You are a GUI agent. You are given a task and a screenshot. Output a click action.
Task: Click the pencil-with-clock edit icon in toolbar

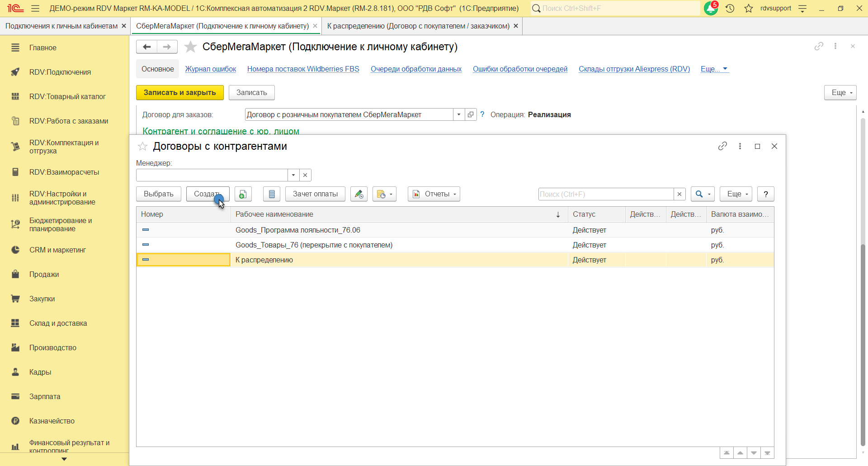point(359,194)
